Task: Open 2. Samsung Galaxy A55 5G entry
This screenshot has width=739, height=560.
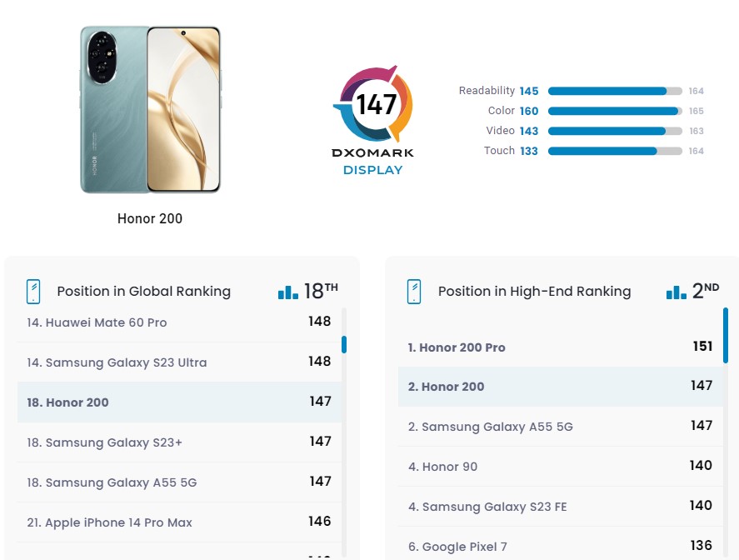Action: tap(561, 427)
